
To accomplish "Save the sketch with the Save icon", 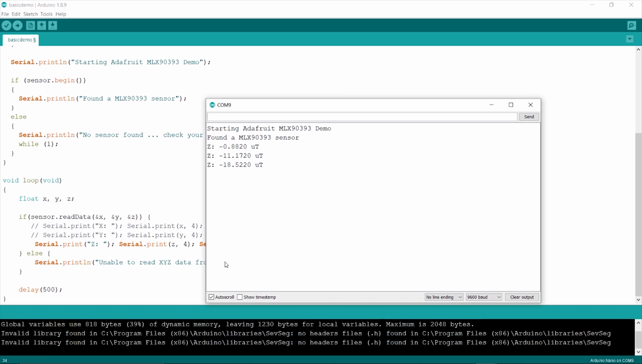I will point(52,25).
